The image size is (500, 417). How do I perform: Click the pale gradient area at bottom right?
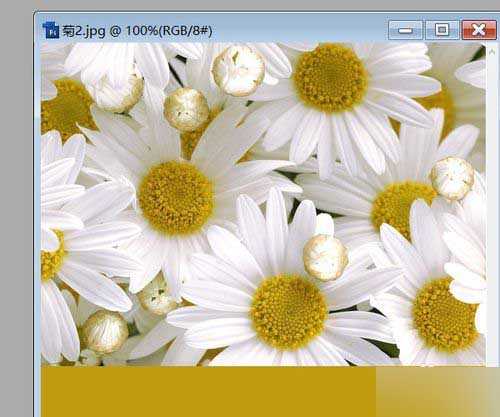click(x=438, y=392)
